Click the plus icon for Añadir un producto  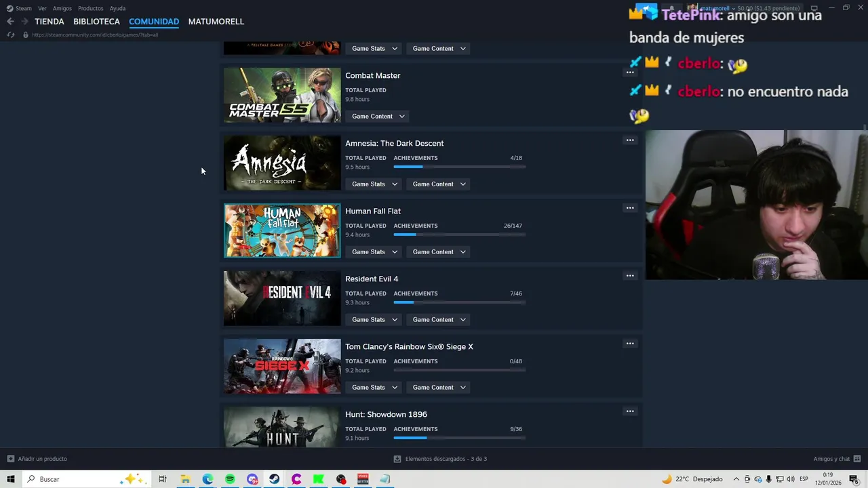tap(10, 459)
